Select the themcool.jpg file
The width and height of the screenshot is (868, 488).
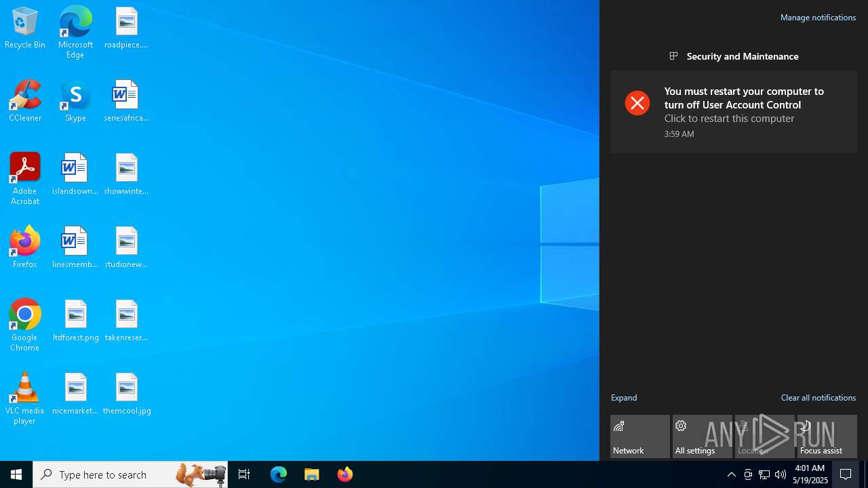point(126,394)
